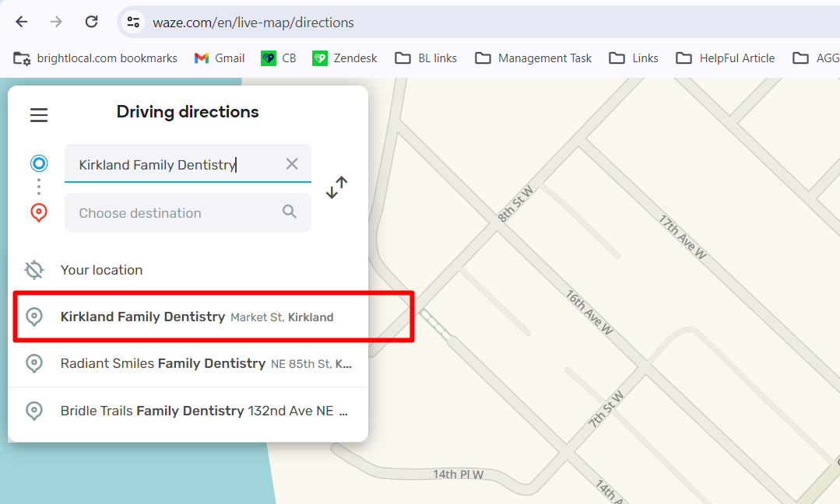Select Bridle Trails Family Dentistry suggestion
840x504 pixels.
188,411
